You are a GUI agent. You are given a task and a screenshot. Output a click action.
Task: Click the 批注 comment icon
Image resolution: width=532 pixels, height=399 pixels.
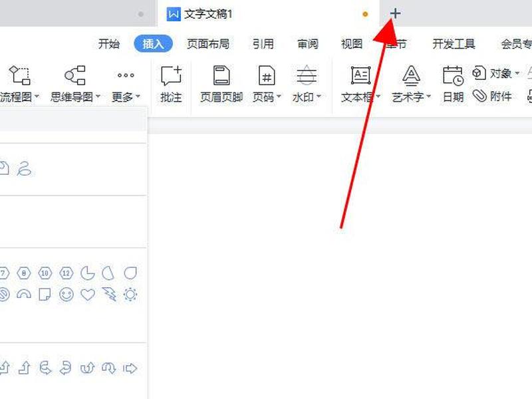(x=171, y=76)
